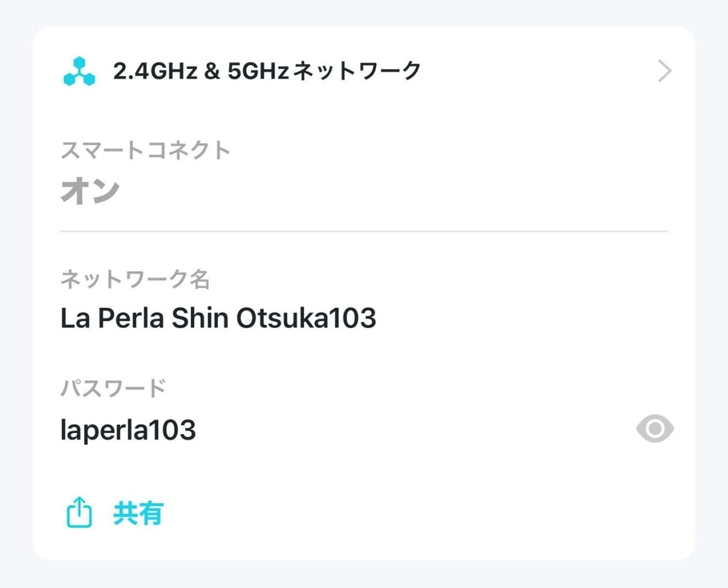Image resolution: width=728 pixels, height=588 pixels.
Task: Click the スマートコネクト label
Action: pos(145,150)
